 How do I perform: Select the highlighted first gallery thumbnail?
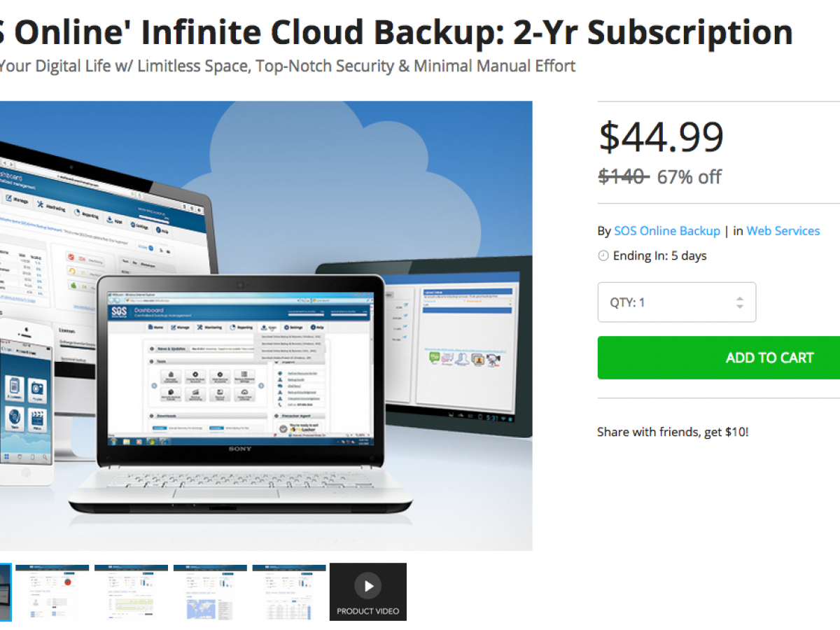(6, 591)
